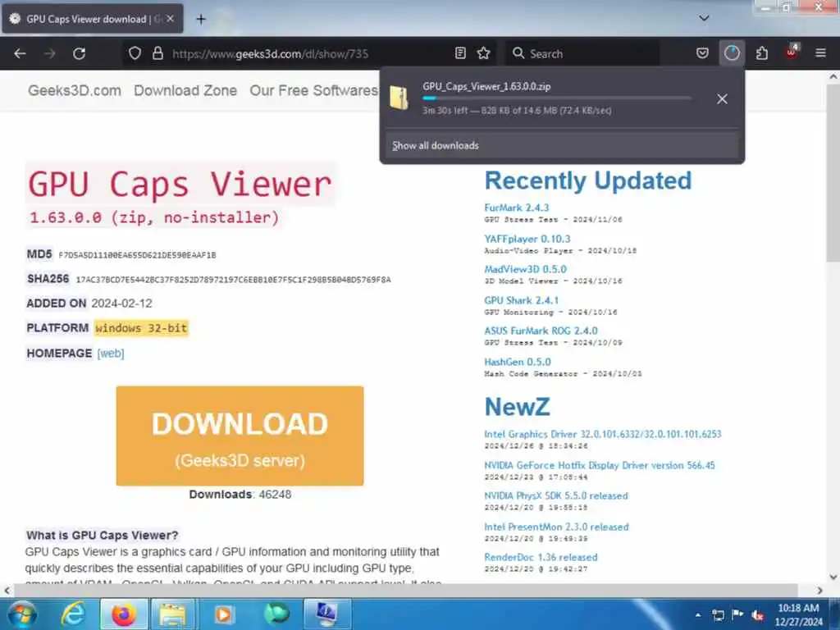The height and width of the screenshot is (630, 840).
Task: Reload the page with the refresh icon
Action: (80, 53)
